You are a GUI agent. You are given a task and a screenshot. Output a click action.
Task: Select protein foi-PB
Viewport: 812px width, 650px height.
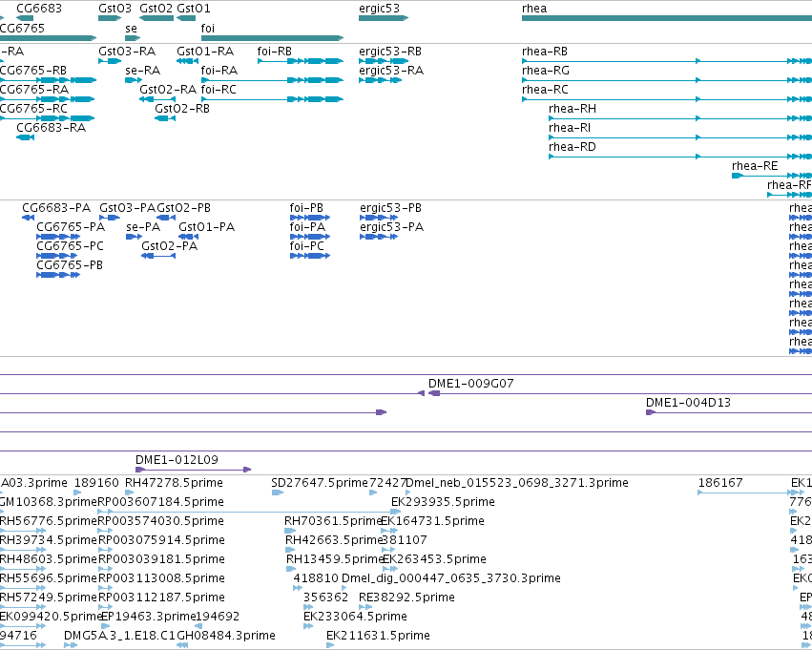tap(310, 218)
